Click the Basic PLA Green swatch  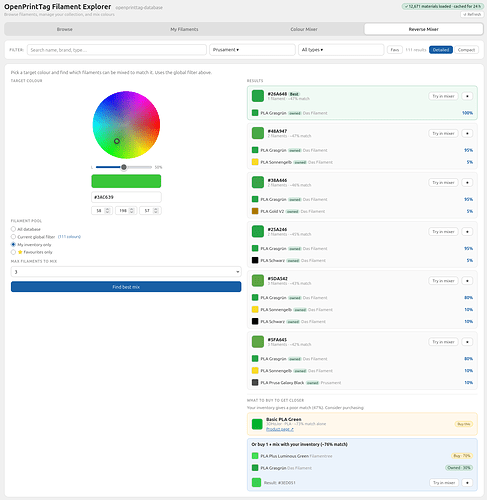point(257,424)
